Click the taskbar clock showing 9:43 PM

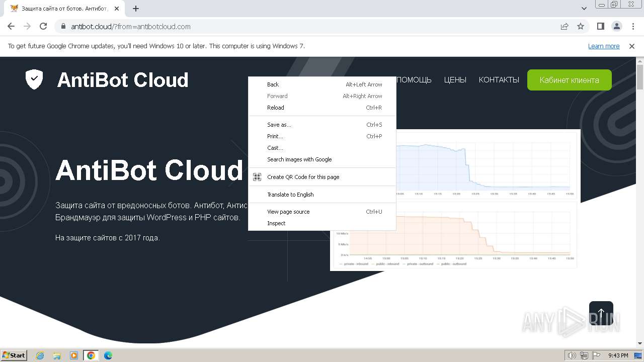618,355
